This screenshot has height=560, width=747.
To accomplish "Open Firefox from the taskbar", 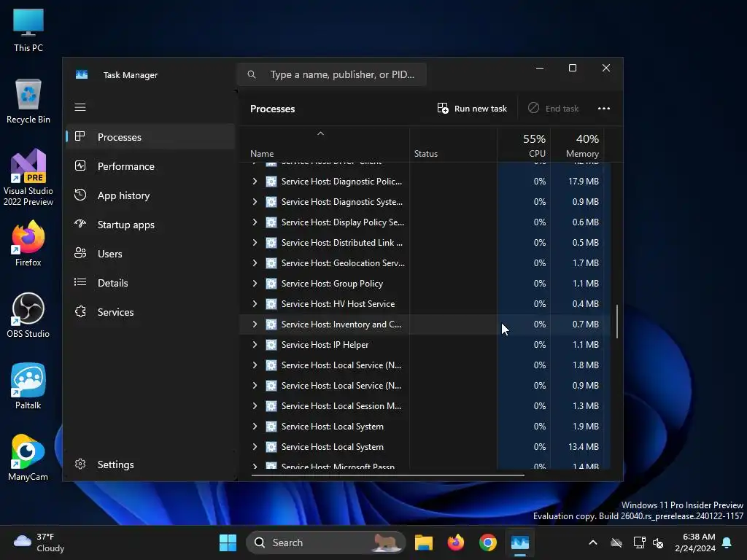I will tap(456, 542).
